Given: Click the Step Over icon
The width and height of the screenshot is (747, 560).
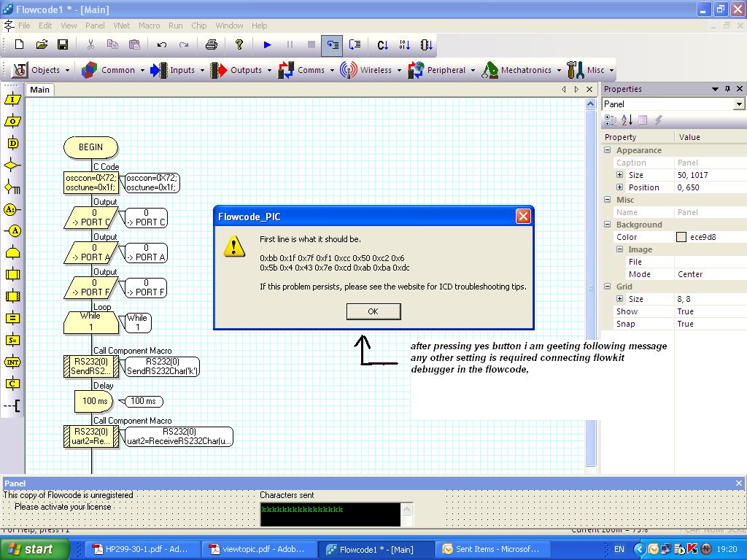Looking at the screenshot, I should [355, 44].
